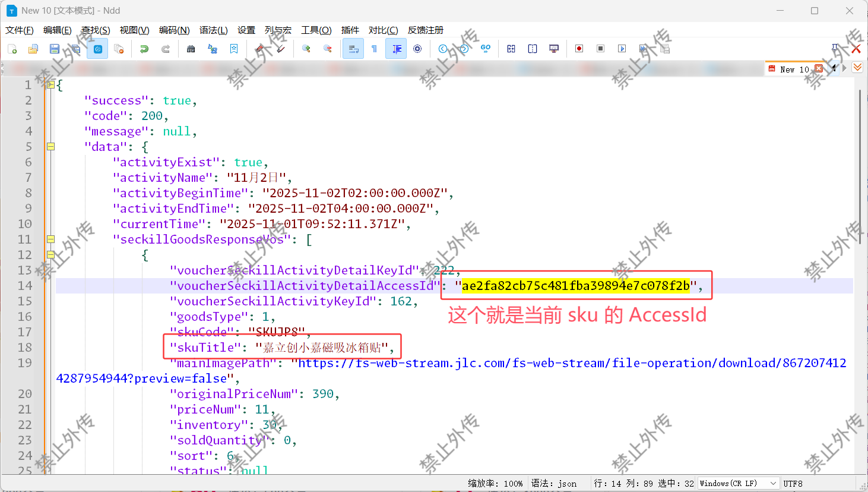Start macro recording with the red dot
Viewport: 868px width, 492px height.
(x=579, y=49)
